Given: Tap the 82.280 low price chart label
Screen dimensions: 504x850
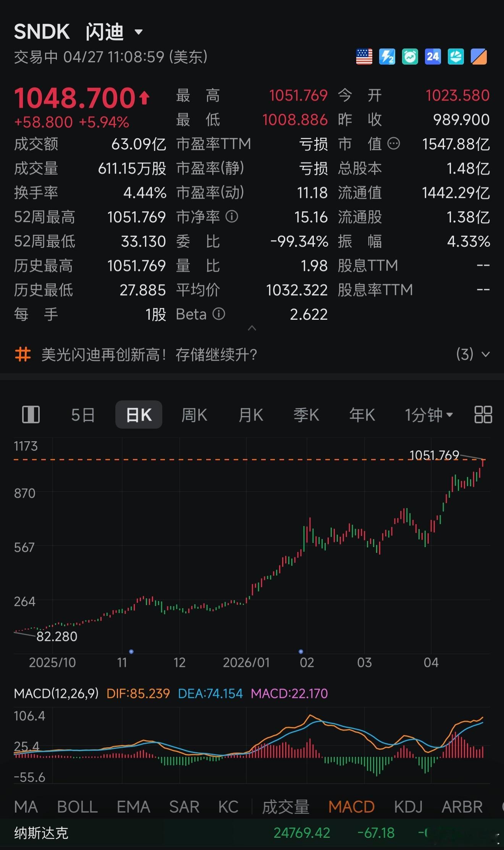Looking at the screenshot, I should pyautogui.click(x=57, y=636).
